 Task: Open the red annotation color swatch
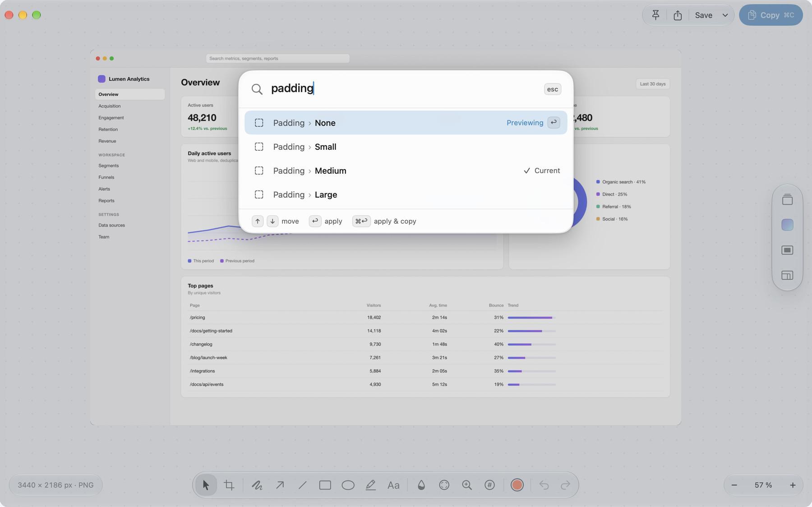coord(517,485)
